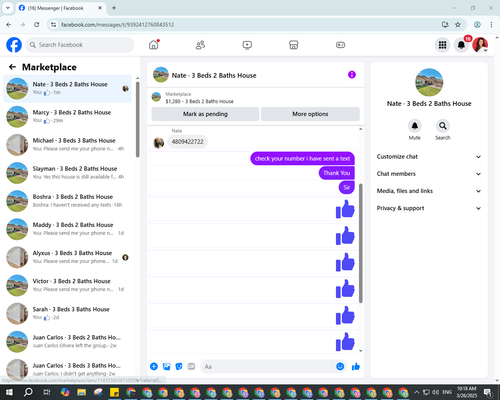Click the purple conversation information icon
The image size is (500, 400).
[x=352, y=75]
